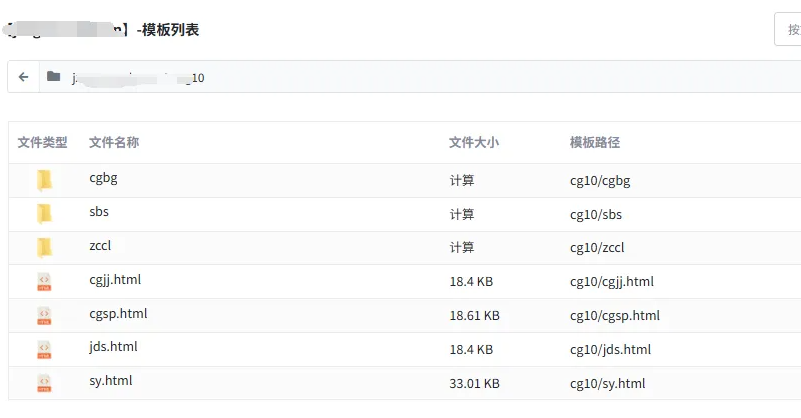Calculate size of the zccl folder
This screenshot has width=801, height=418.
462,248
